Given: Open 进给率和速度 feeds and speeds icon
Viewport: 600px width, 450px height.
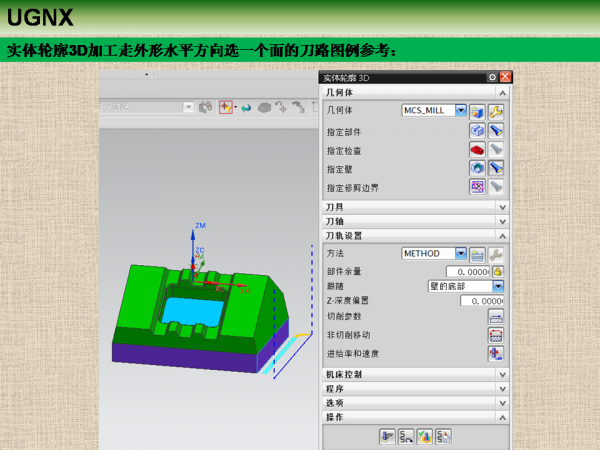Looking at the screenshot, I should tap(496, 354).
